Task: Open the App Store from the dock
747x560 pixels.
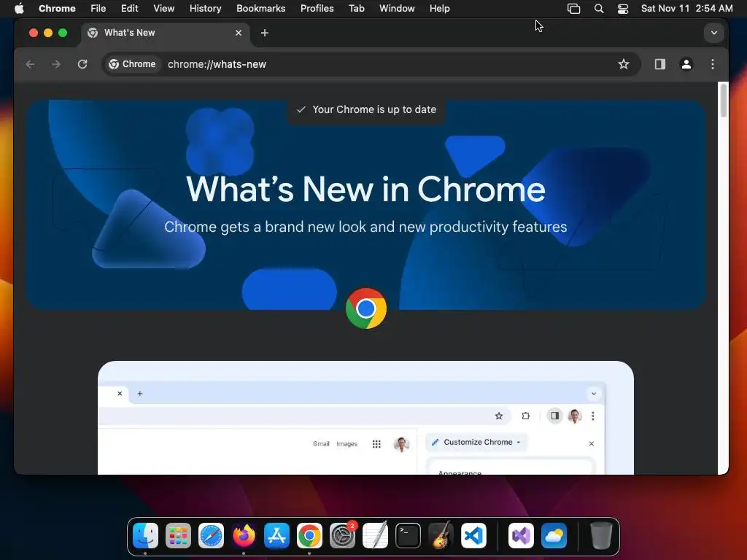Action: (276, 536)
